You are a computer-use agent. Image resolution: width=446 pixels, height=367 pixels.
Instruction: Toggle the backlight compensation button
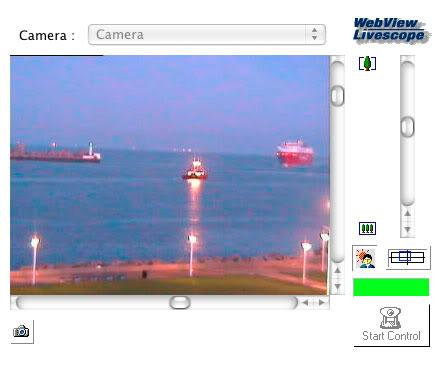(x=365, y=258)
